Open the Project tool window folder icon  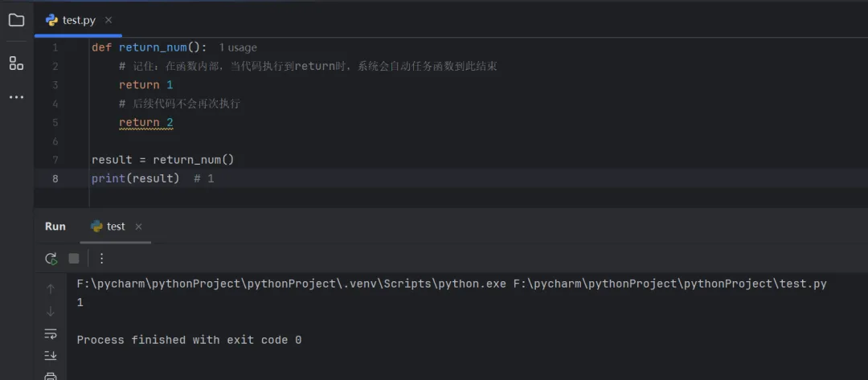click(x=16, y=20)
